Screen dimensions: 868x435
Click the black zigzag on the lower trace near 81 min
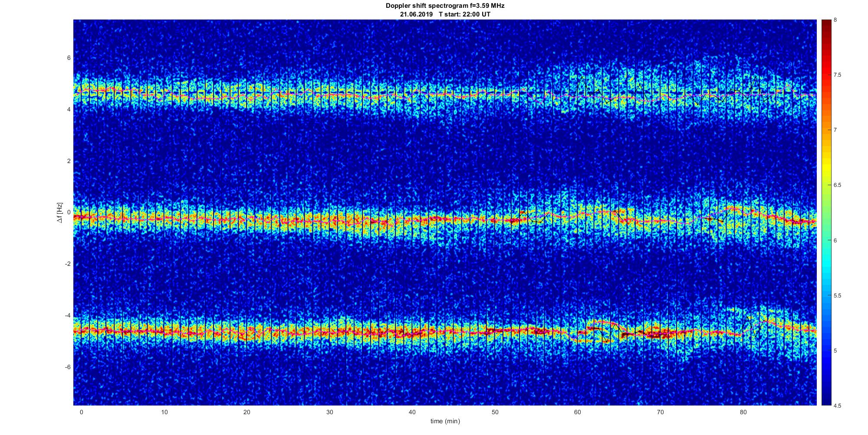752,327
